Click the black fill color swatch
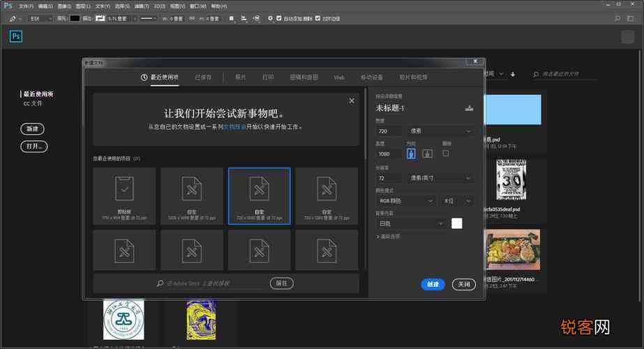 pos(75,19)
